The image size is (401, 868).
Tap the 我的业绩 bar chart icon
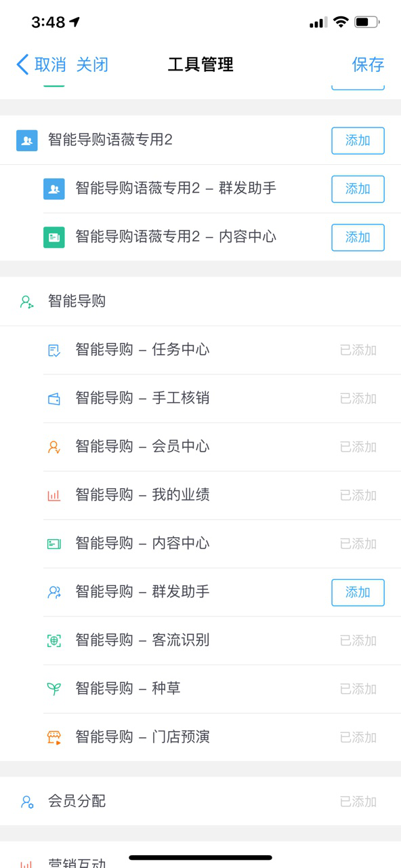coord(54,495)
